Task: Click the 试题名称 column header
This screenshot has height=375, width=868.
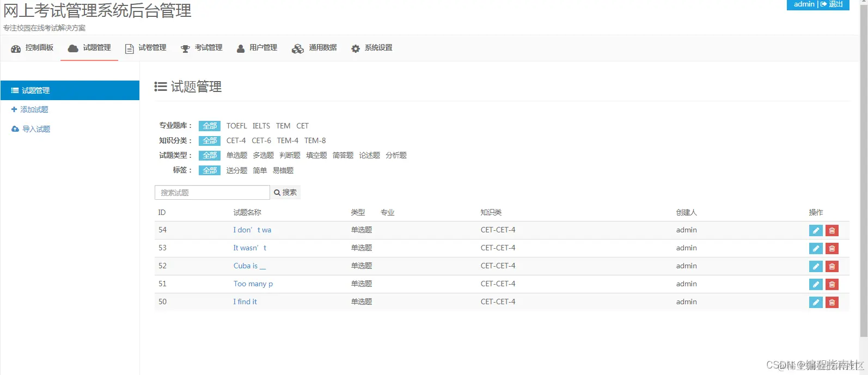Action: click(x=247, y=212)
